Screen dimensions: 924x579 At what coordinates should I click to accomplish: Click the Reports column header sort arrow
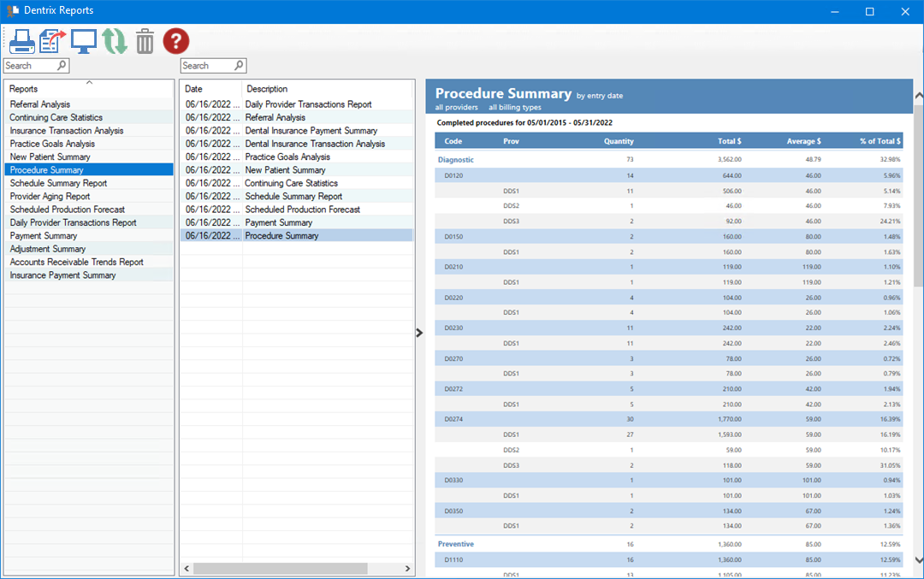point(89,82)
